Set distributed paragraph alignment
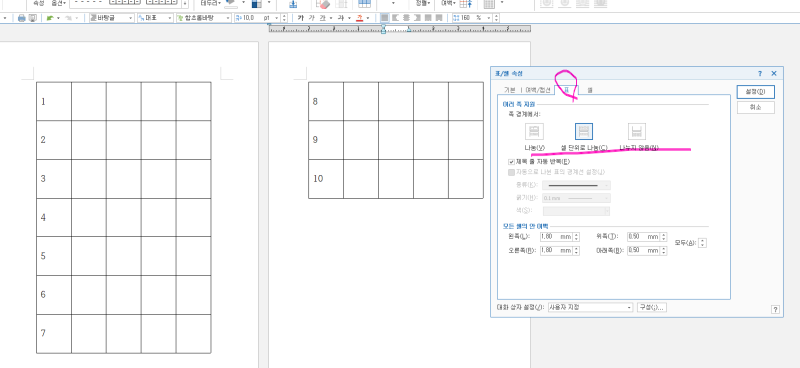 pos(428,18)
